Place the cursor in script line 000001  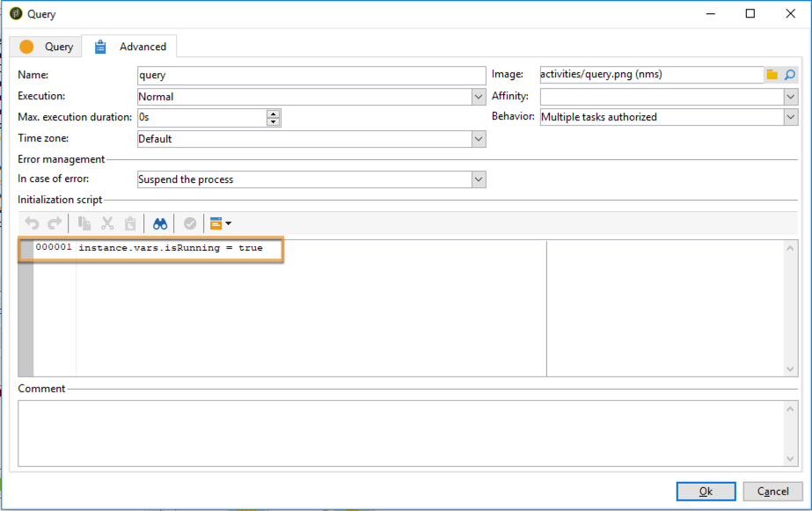[x=171, y=248]
